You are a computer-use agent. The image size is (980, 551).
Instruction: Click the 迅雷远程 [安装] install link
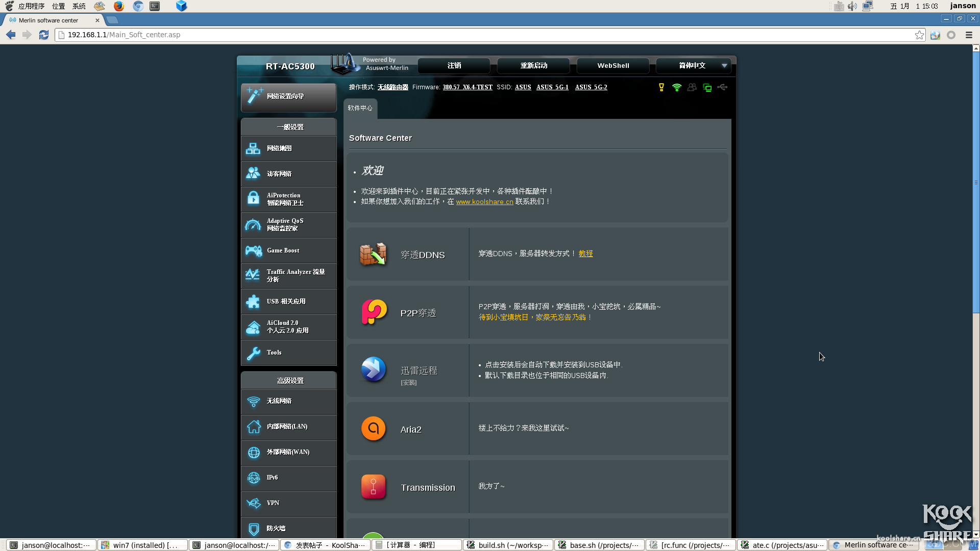[408, 383]
